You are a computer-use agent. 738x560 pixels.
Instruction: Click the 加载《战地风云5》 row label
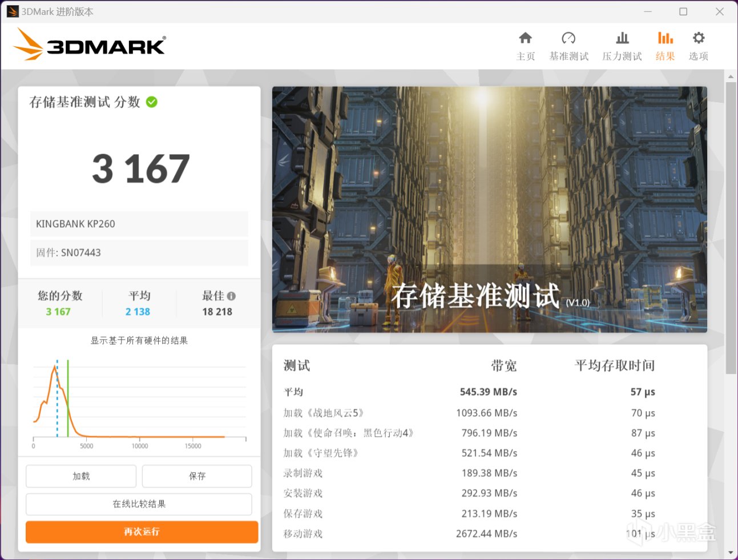(324, 413)
